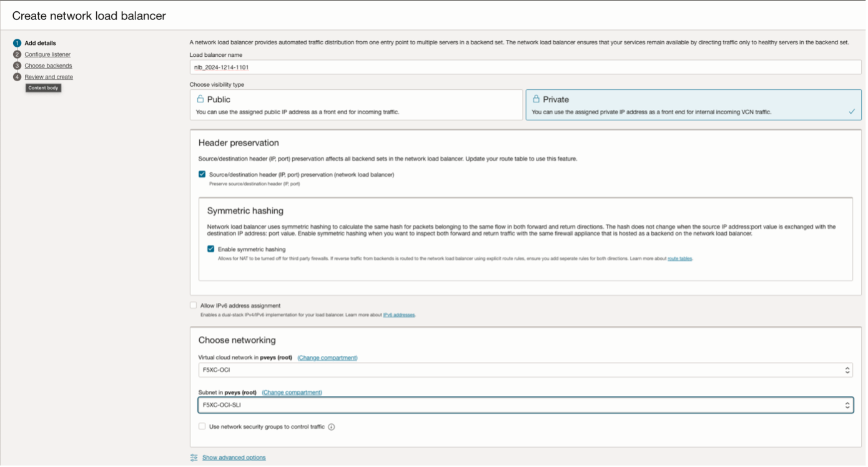The width and height of the screenshot is (868, 467).
Task: Click the advanced options sliders icon
Action: click(x=194, y=458)
